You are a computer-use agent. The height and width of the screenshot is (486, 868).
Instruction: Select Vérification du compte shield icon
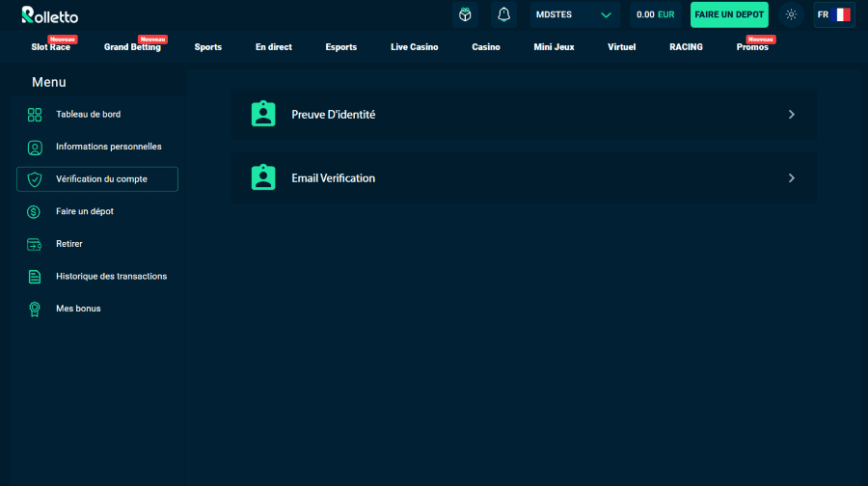tap(35, 179)
